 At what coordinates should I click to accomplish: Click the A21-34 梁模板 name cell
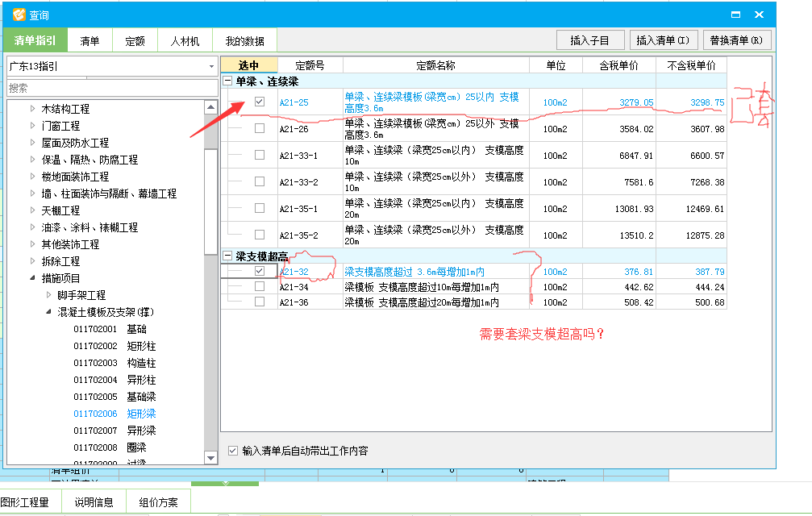tap(436, 287)
